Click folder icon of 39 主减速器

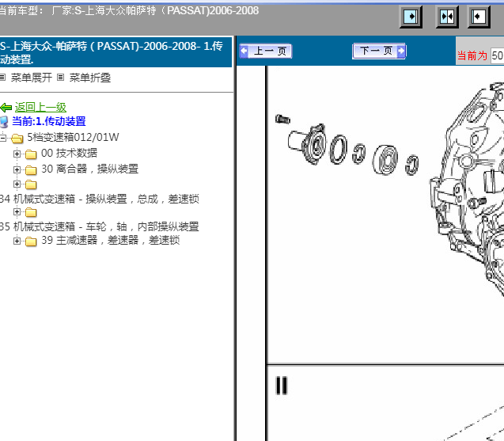31,241
